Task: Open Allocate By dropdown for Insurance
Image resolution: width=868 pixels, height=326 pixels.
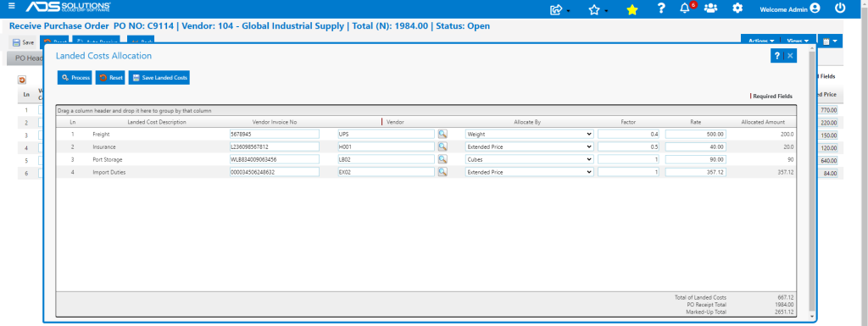Action: pyautogui.click(x=529, y=146)
